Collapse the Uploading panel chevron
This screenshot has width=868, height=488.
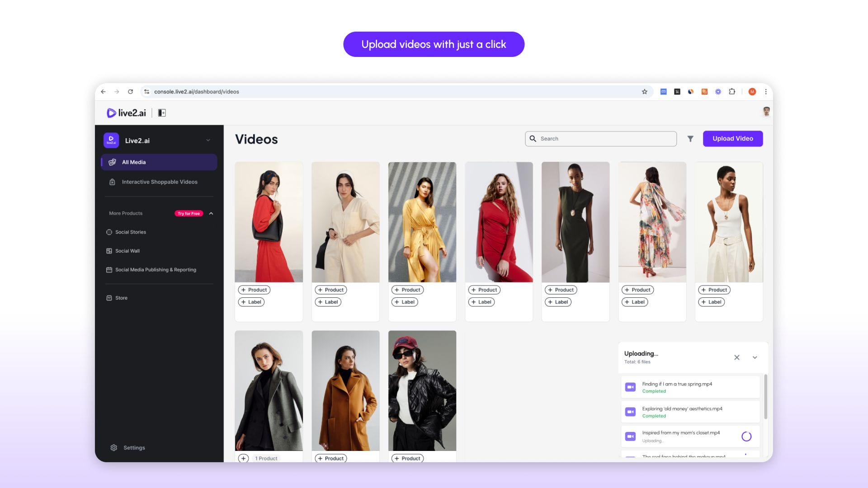755,357
